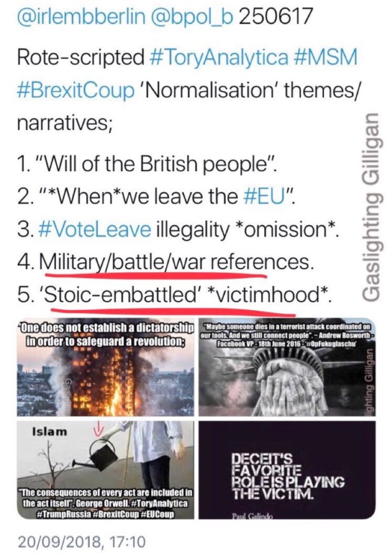Open the #ToryAnalytica hashtag
392x553 pixels.
click(219, 57)
